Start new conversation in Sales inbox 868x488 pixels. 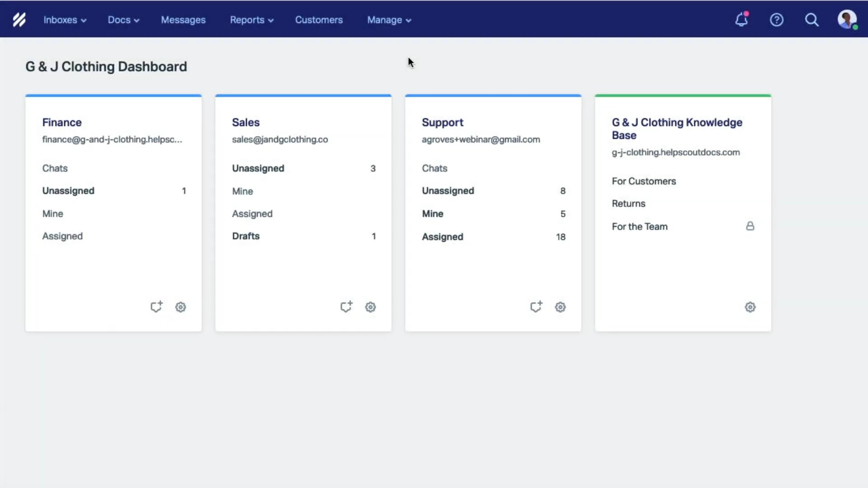pos(346,307)
